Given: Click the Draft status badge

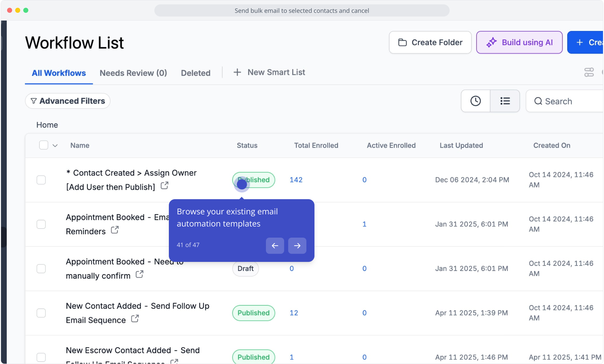Looking at the screenshot, I should pos(245,269).
